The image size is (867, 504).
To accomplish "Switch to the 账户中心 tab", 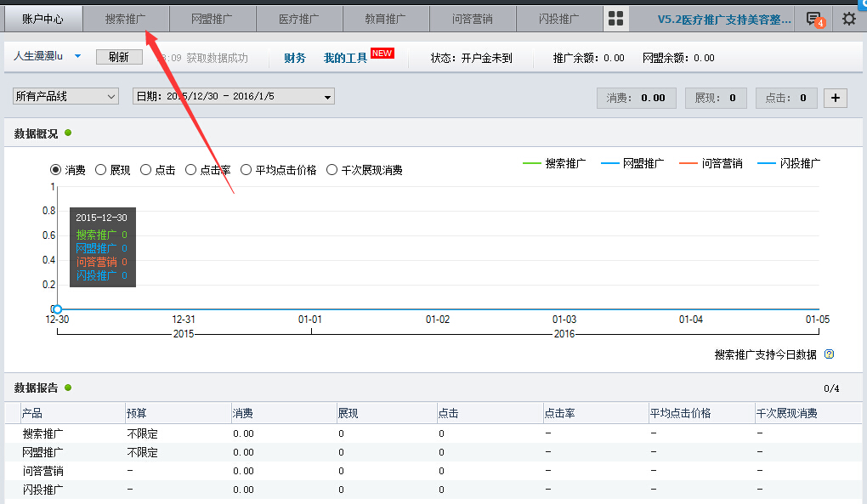I will point(43,19).
